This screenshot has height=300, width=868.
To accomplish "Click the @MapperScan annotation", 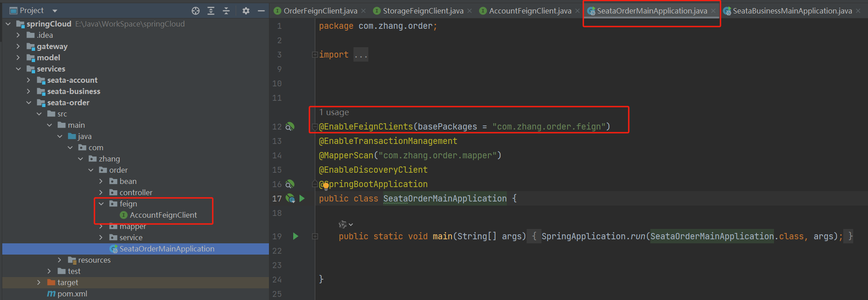I will coord(346,156).
